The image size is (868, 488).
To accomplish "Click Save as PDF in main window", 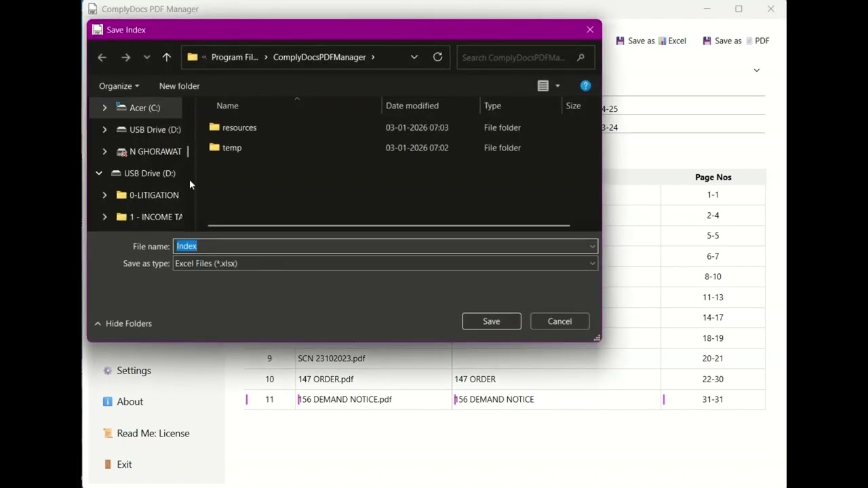I will coord(736,41).
